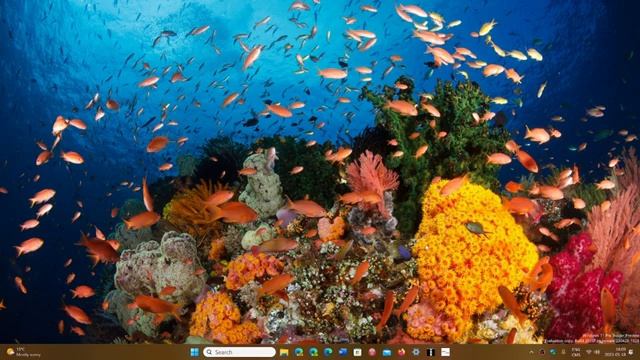Screen dimensions: 640x360
Task: Open the Mail envelope icon in the taskbar
Action: pos(387,352)
